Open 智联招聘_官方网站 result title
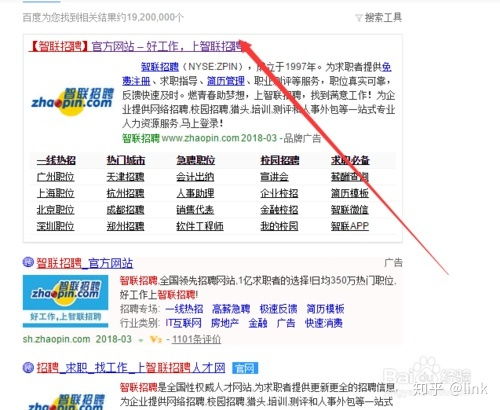 point(85,263)
